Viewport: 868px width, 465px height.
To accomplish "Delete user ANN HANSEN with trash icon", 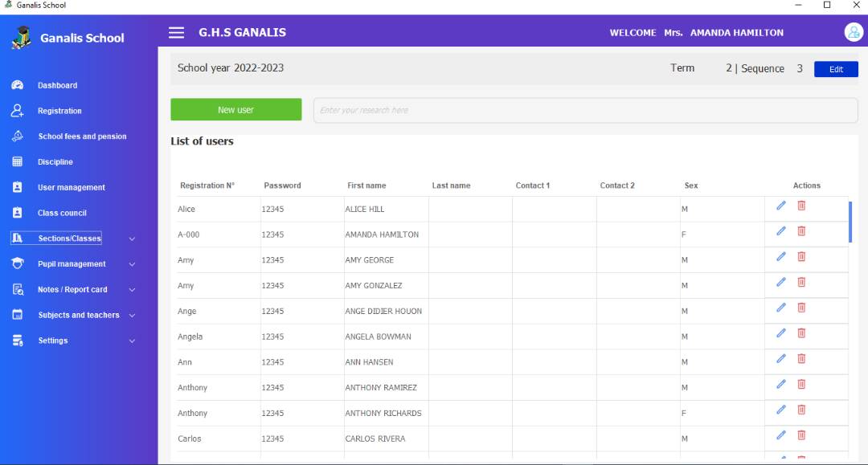I will pyautogui.click(x=801, y=358).
